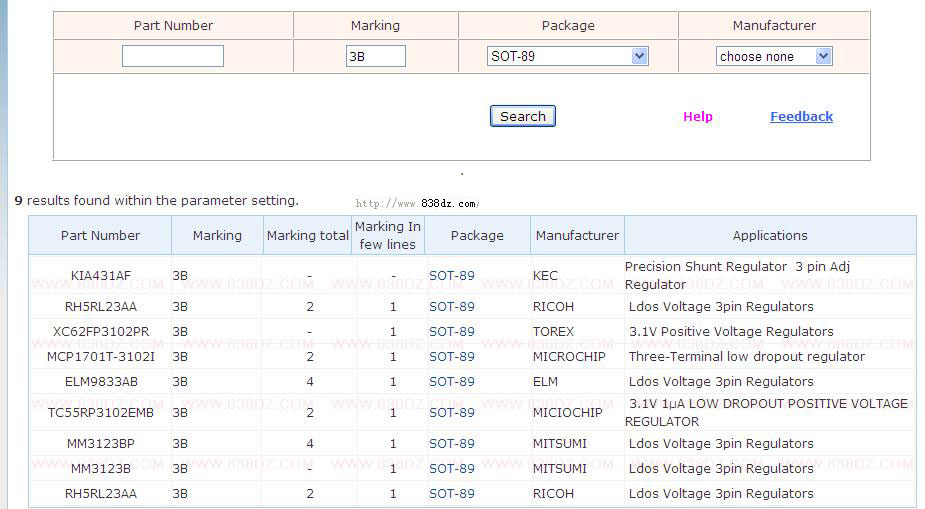Click 3.1V 1µA LOW DROPOUT description
Screen dimensions: 925x509
tap(766, 412)
